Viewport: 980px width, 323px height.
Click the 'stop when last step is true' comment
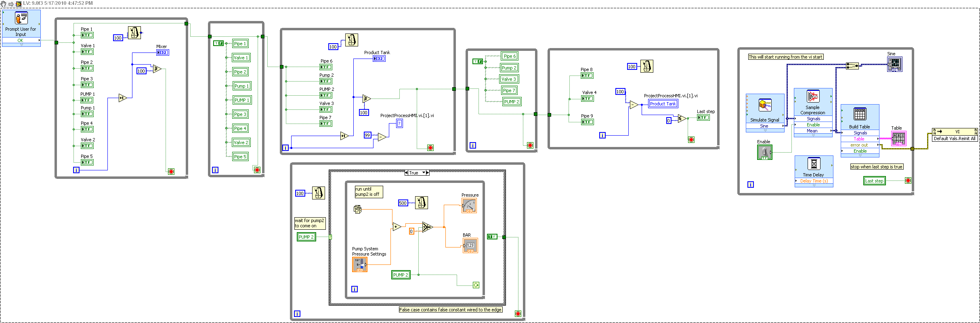[877, 167]
